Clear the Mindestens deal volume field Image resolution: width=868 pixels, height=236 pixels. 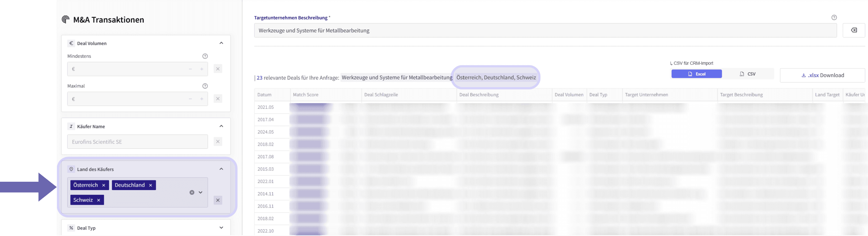click(218, 69)
